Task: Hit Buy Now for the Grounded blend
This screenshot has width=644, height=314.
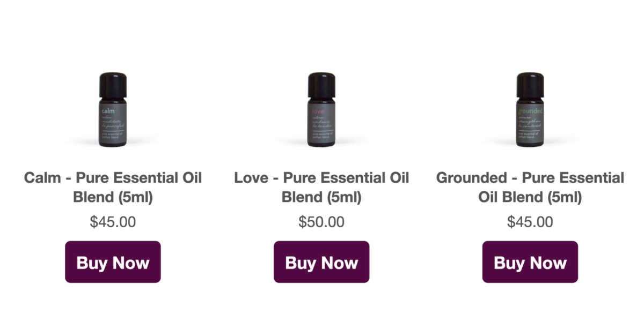Action: pyautogui.click(x=530, y=262)
